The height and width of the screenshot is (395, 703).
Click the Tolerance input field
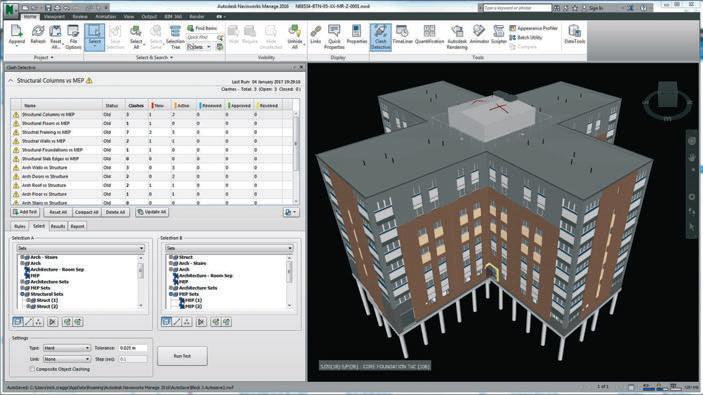click(132, 348)
